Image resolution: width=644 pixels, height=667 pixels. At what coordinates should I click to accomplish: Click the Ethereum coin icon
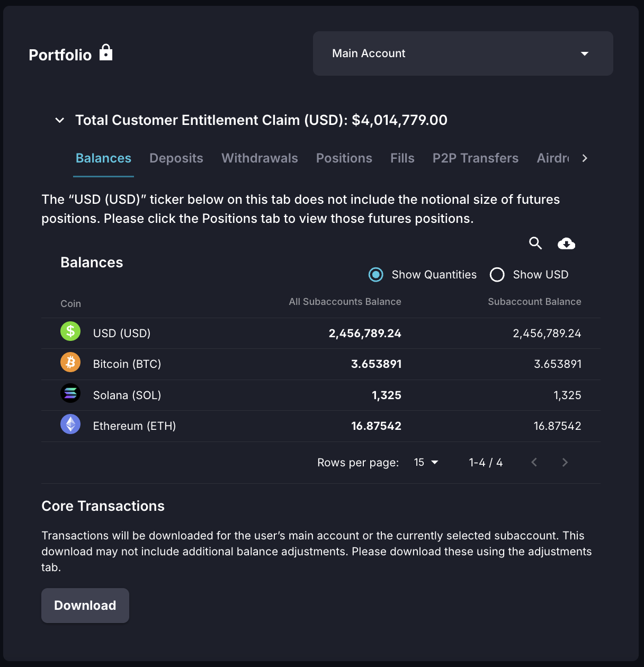pos(70,424)
